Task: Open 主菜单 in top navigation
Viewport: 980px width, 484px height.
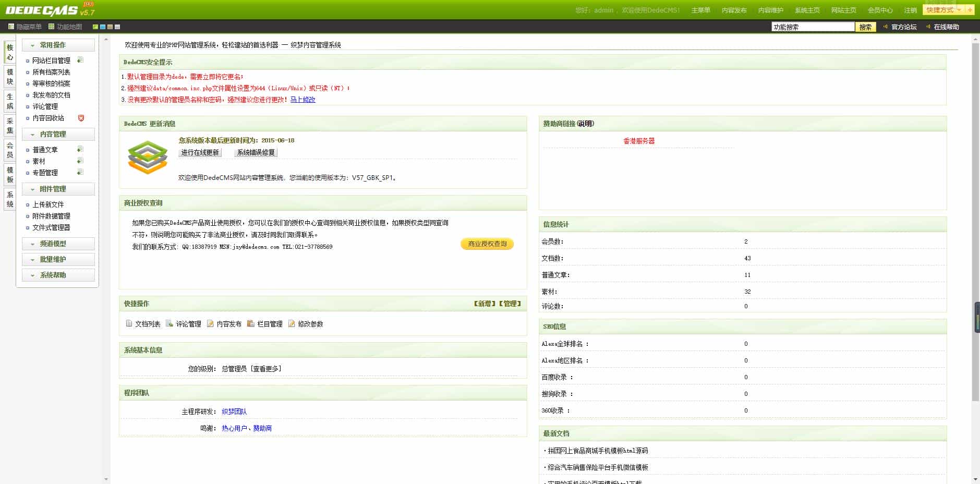Action: pyautogui.click(x=700, y=10)
